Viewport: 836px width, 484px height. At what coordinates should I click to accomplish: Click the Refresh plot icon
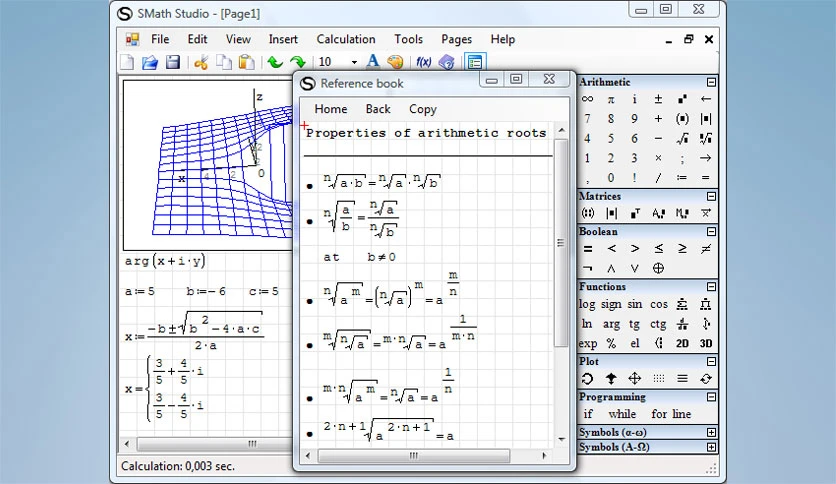point(706,378)
